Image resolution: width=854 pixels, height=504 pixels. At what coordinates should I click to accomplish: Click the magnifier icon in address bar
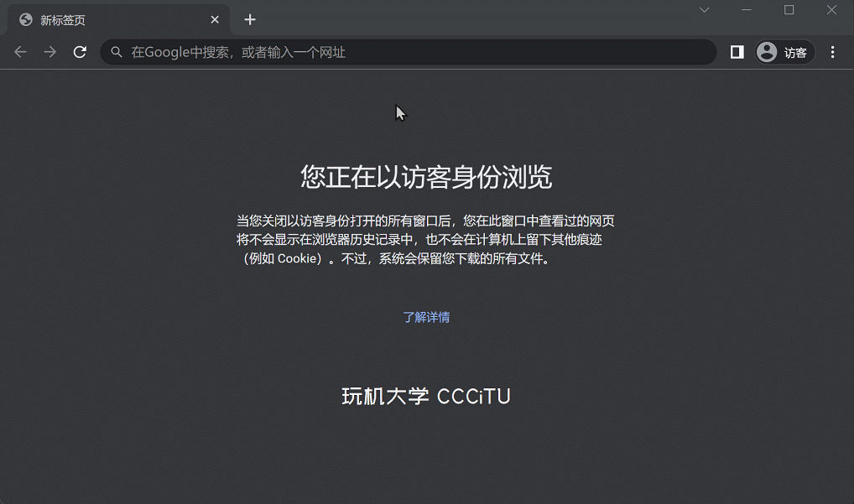coord(117,52)
